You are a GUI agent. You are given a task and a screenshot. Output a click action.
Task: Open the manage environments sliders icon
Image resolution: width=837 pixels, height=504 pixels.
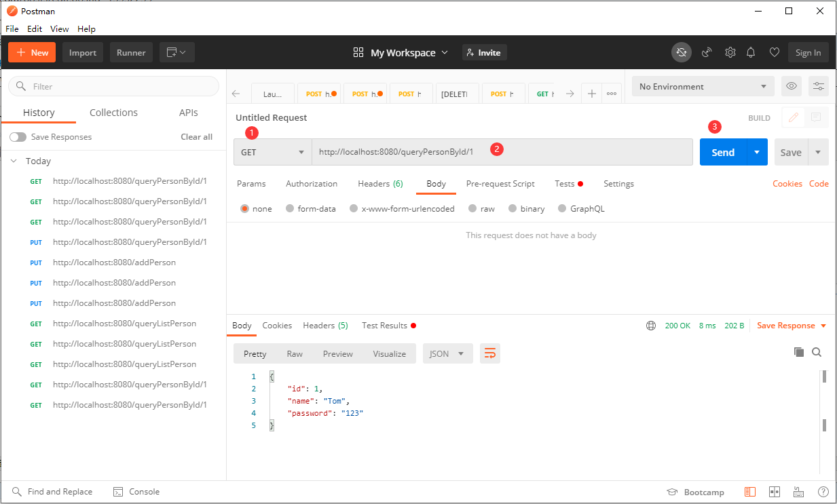point(819,86)
